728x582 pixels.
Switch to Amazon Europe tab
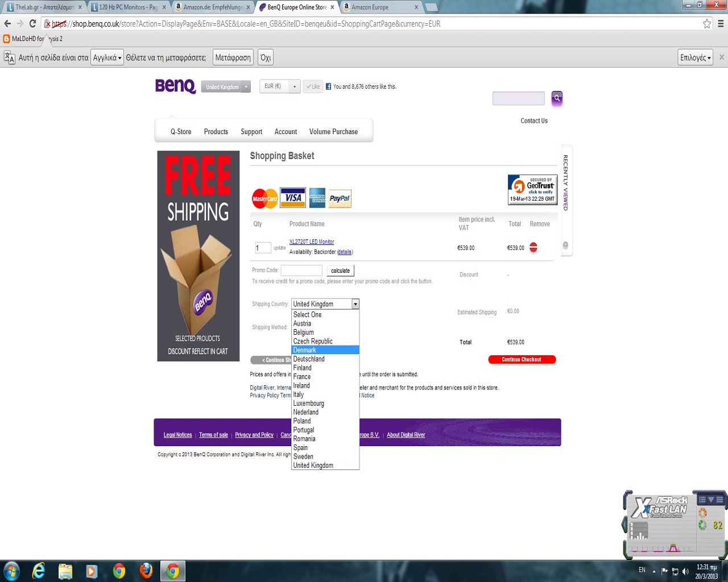pyautogui.click(x=381, y=7)
